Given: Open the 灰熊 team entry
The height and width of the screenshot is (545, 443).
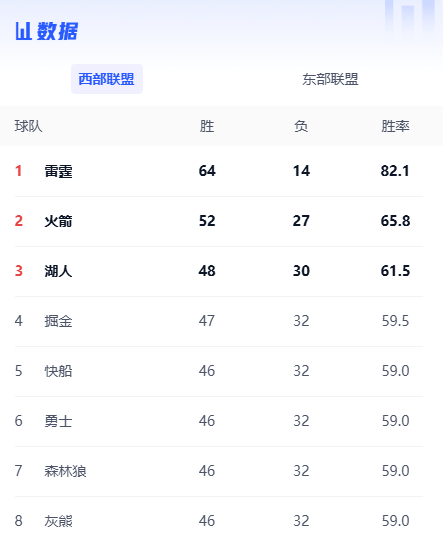Looking at the screenshot, I should pos(58,521).
